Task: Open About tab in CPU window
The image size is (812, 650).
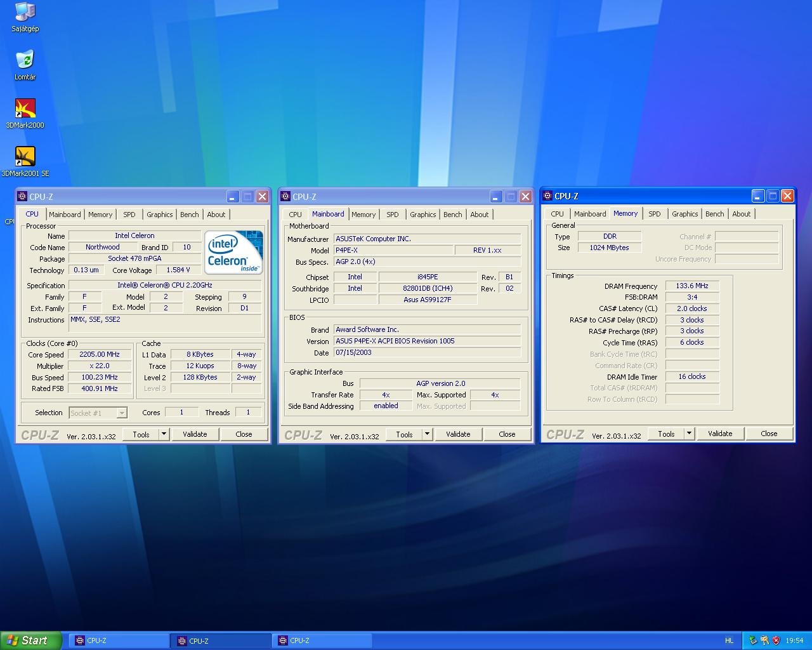Action: pos(216,215)
